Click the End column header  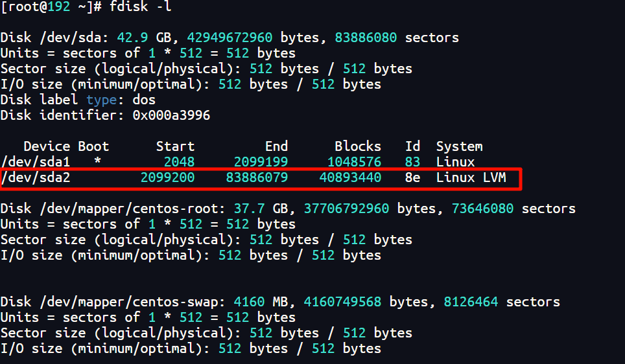pyautogui.click(x=276, y=146)
